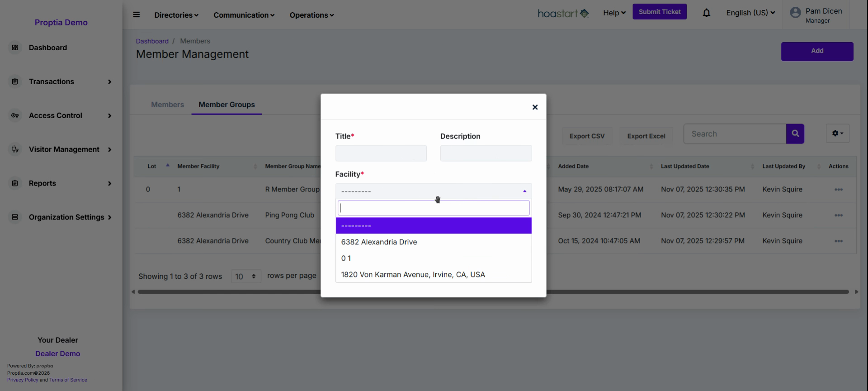Select the Member Groups tab

226,105
